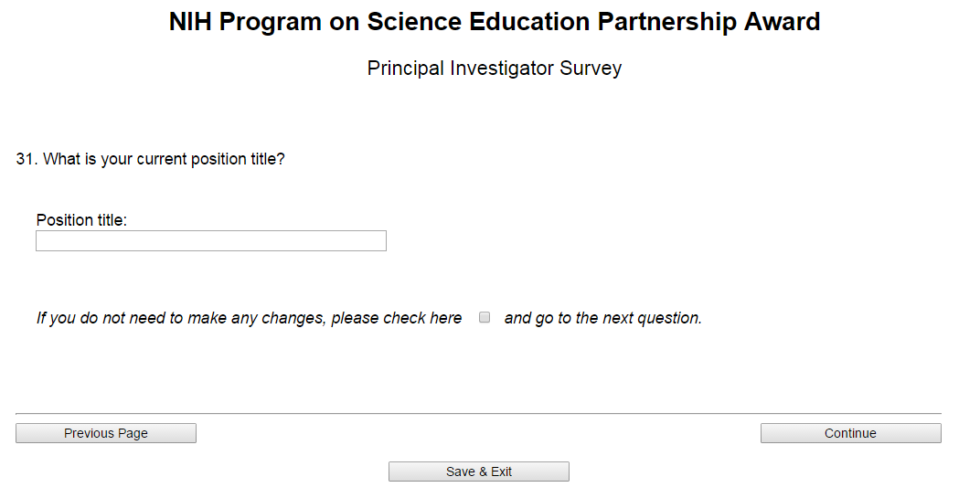Click the "and go to the next question" text
980x498 pixels.
tap(602, 318)
